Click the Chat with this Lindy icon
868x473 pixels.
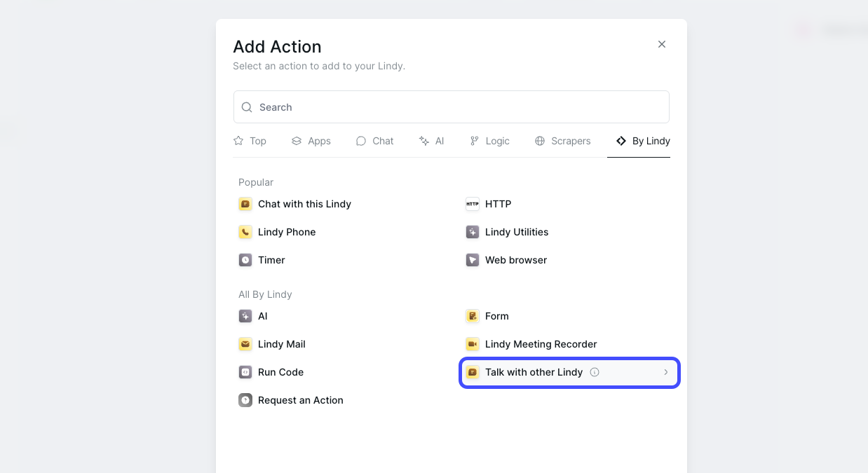(245, 204)
